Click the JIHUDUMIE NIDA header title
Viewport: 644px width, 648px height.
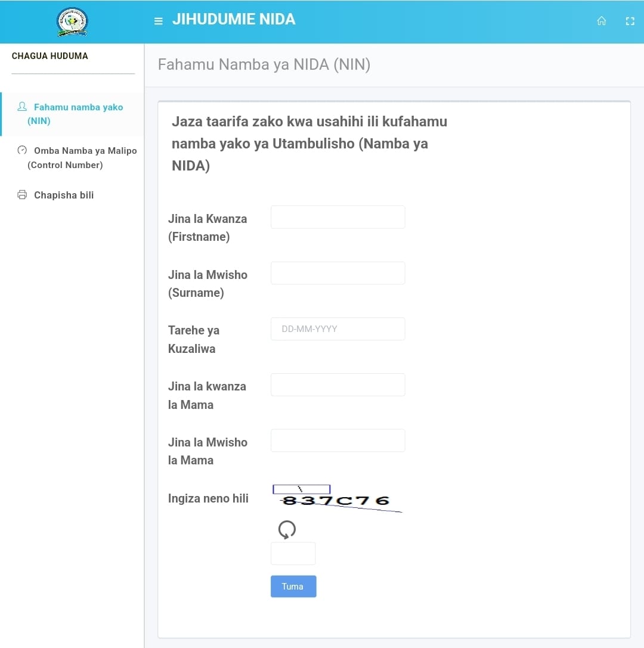(x=234, y=19)
